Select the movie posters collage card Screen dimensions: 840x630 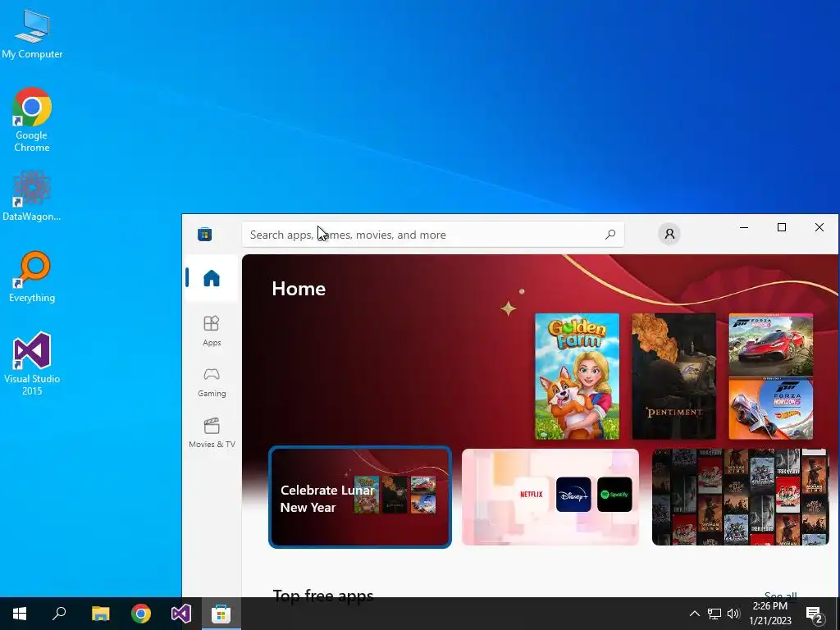coord(741,497)
